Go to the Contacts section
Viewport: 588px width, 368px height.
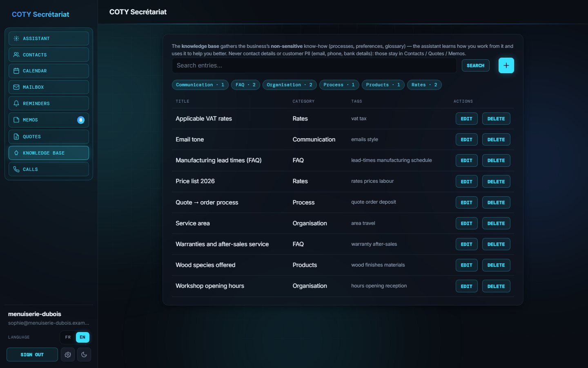coord(49,55)
